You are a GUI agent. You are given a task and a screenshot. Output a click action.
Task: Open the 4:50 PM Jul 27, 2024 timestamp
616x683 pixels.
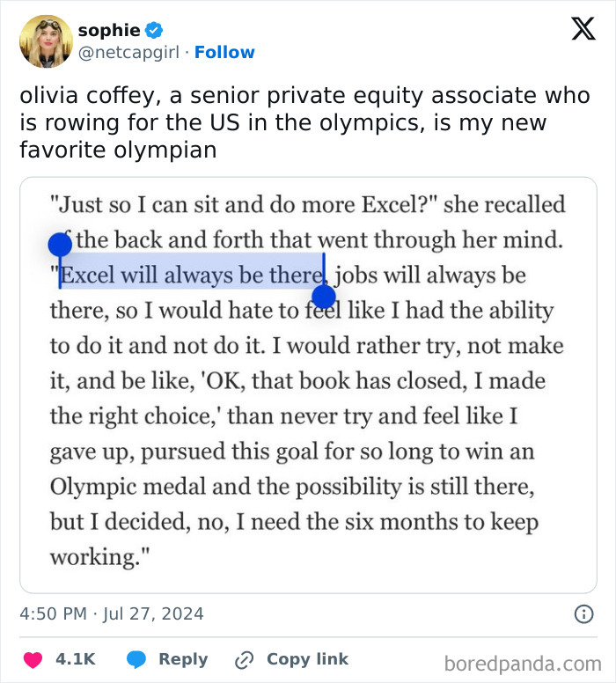tap(112, 613)
